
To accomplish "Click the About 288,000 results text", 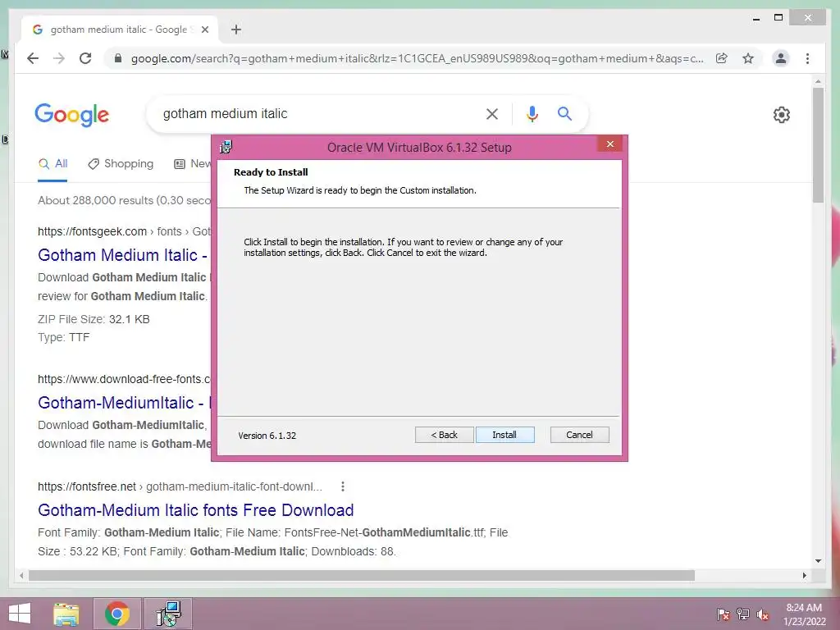I will [125, 200].
